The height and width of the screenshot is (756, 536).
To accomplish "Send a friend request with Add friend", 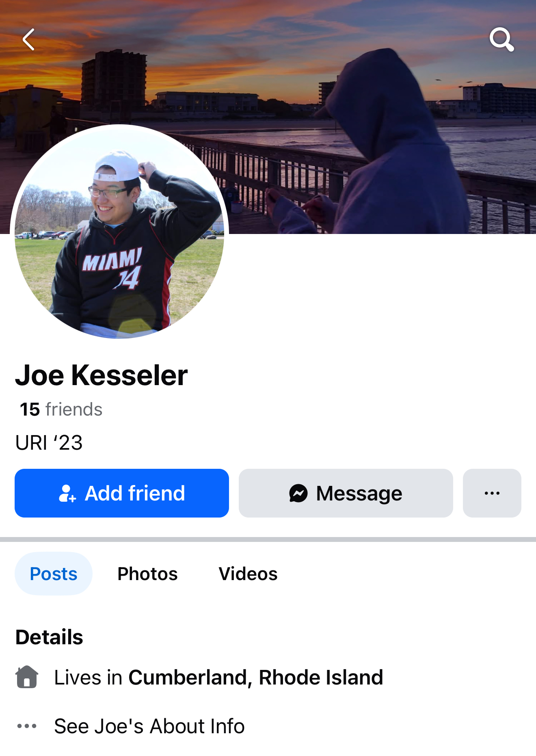I will 122,493.
